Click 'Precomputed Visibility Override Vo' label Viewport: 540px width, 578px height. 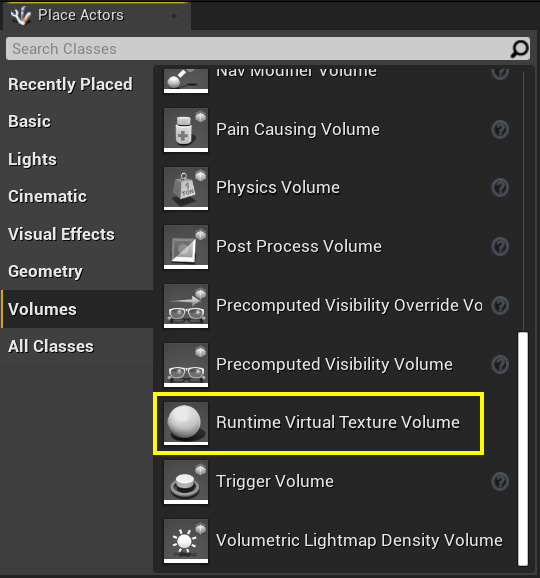tap(349, 306)
